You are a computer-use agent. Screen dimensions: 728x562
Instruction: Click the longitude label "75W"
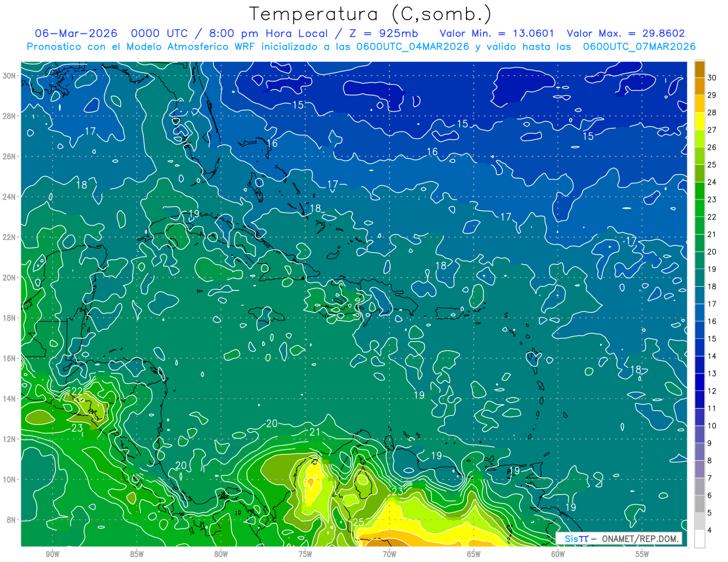[x=305, y=554]
